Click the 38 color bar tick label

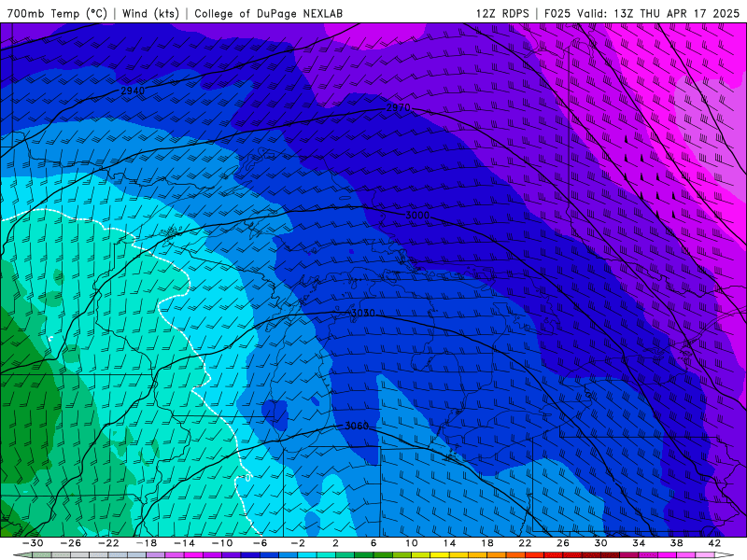pos(676,543)
